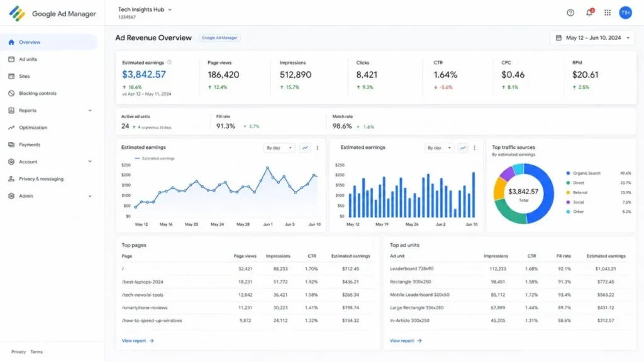
Task: Click the Match rate 98.6% value
Action: [x=341, y=126]
